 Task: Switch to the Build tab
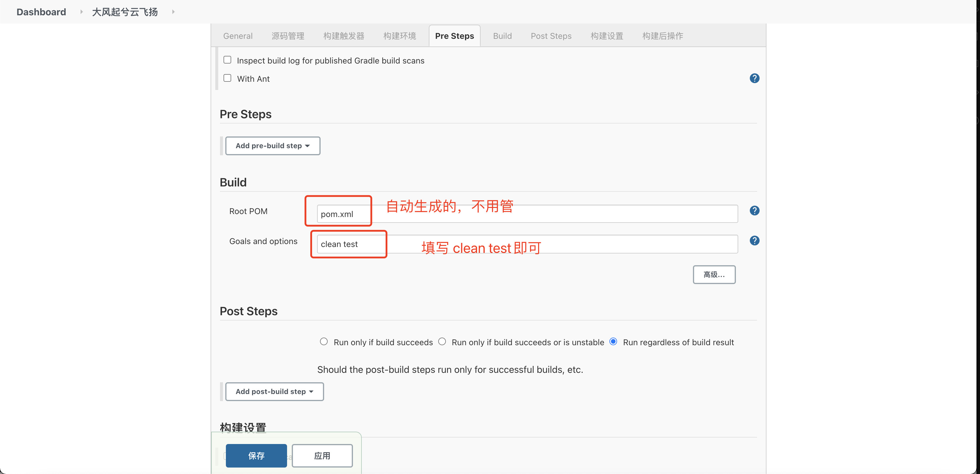pyautogui.click(x=502, y=35)
